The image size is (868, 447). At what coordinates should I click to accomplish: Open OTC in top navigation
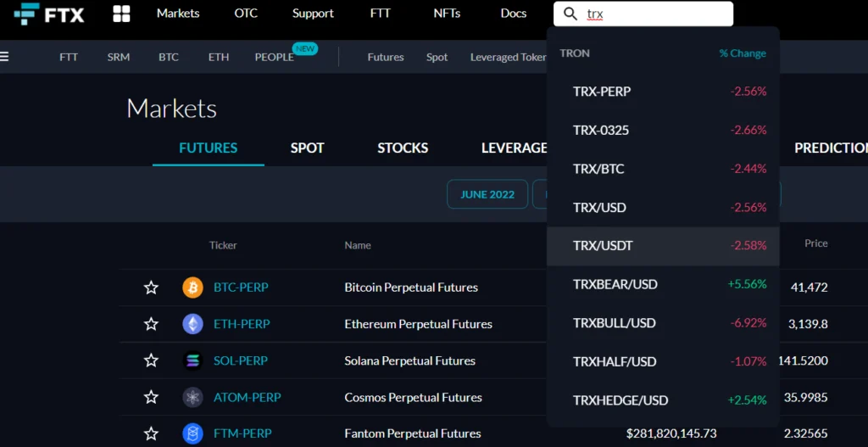point(246,14)
